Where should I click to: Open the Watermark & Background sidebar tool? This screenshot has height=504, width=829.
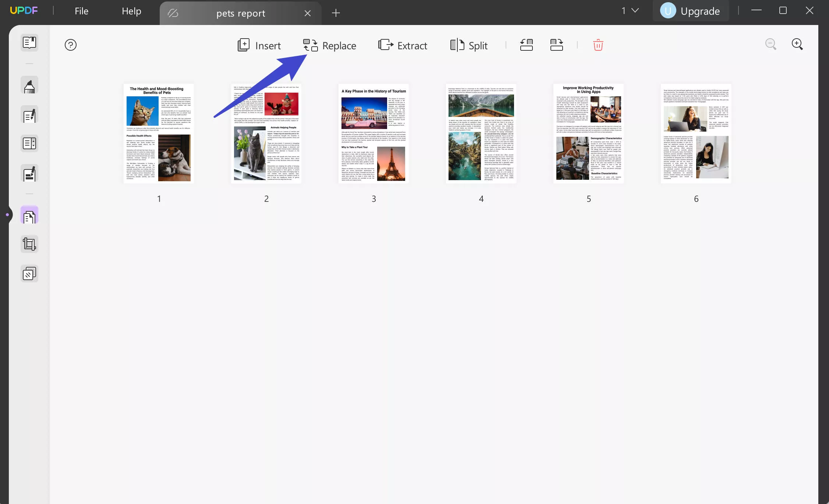coord(29,274)
